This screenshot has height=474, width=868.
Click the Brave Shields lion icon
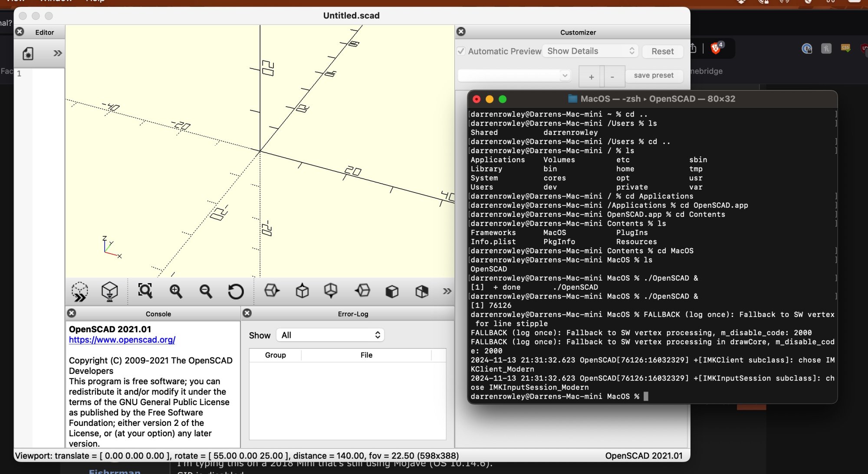[x=716, y=48]
